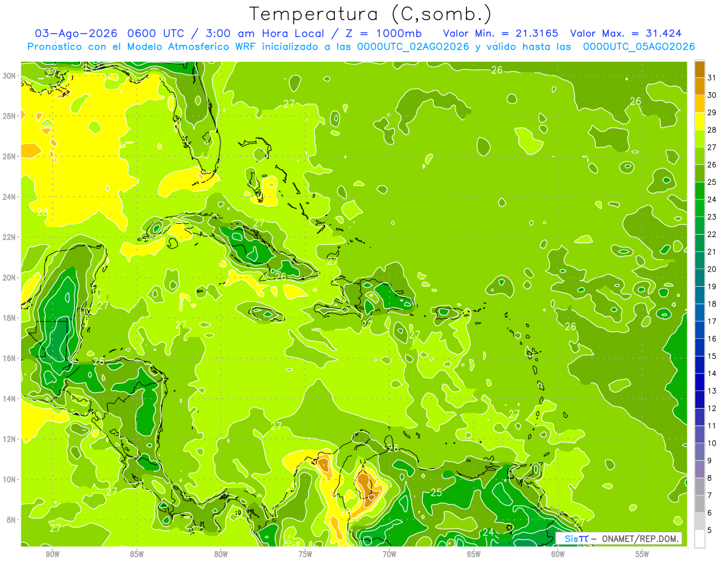Click the 90W longitude axis label

[52, 554]
